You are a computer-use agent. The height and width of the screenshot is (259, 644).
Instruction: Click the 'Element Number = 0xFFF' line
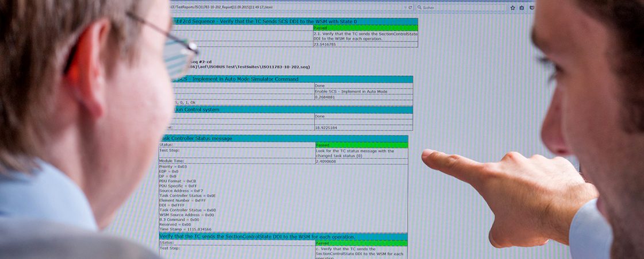pos(182,200)
